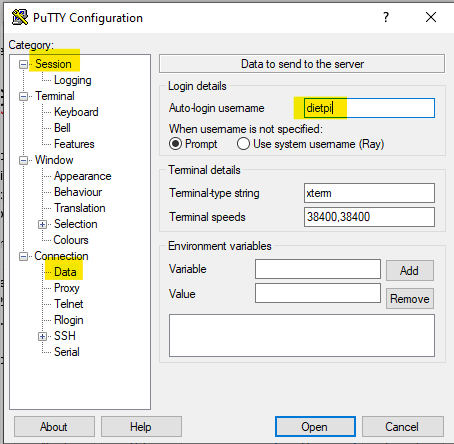Click the Terminal speeds field
This screenshot has width=454, height=444.
369,217
